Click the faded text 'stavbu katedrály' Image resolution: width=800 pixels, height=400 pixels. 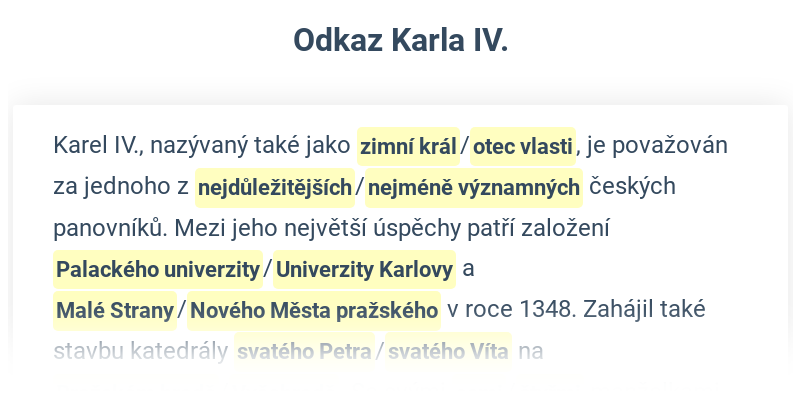click(140, 351)
